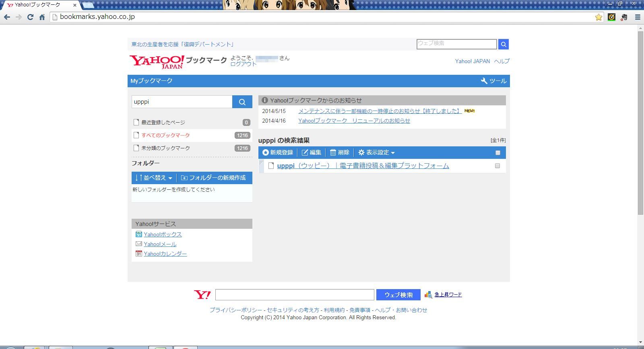This screenshot has width=644, height=349.
Task: Click the page's vertical scrollbar thumb
Action: (640, 123)
